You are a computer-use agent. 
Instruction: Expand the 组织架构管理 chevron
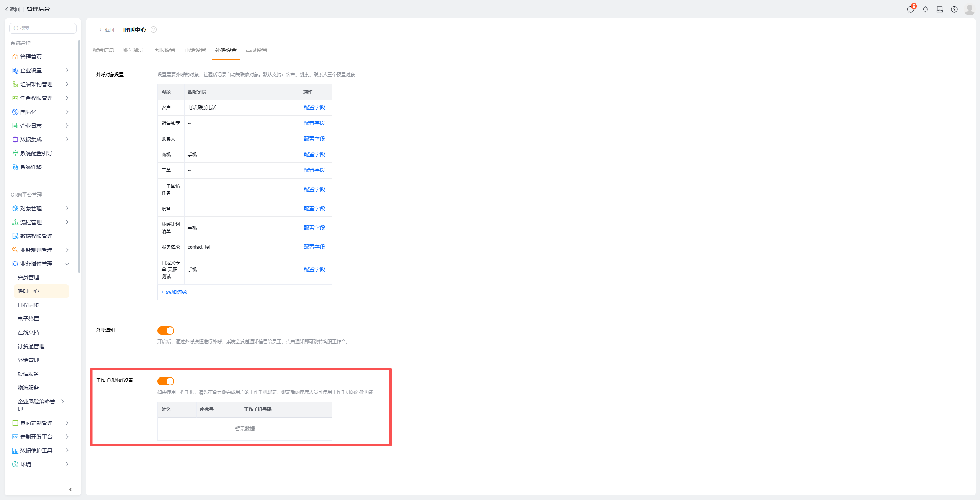(67, 84)
